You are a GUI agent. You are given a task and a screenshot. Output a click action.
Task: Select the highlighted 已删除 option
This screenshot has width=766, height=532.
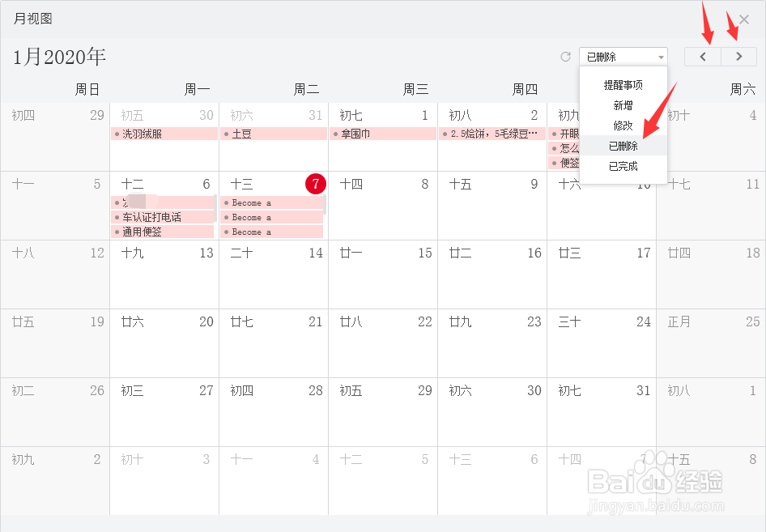[x=623, y=147]
